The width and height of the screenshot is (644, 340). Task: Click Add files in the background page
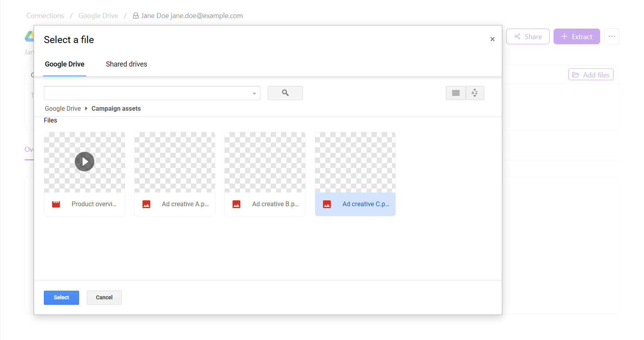(x=591, y=75)
